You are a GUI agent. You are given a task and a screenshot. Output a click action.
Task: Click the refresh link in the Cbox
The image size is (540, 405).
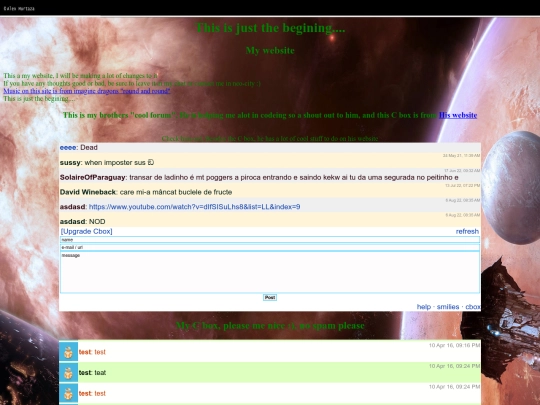click(x=467, y=231)
